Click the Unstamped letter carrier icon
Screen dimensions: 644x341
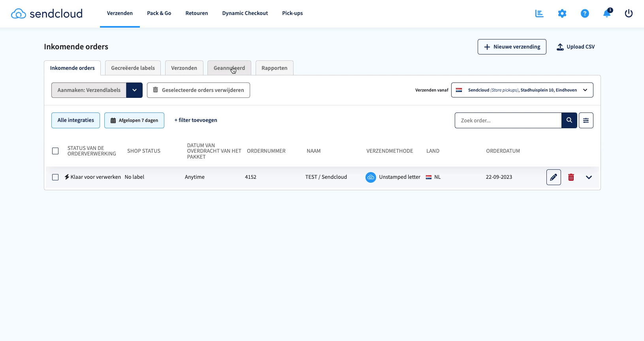(x=371, y=177)
